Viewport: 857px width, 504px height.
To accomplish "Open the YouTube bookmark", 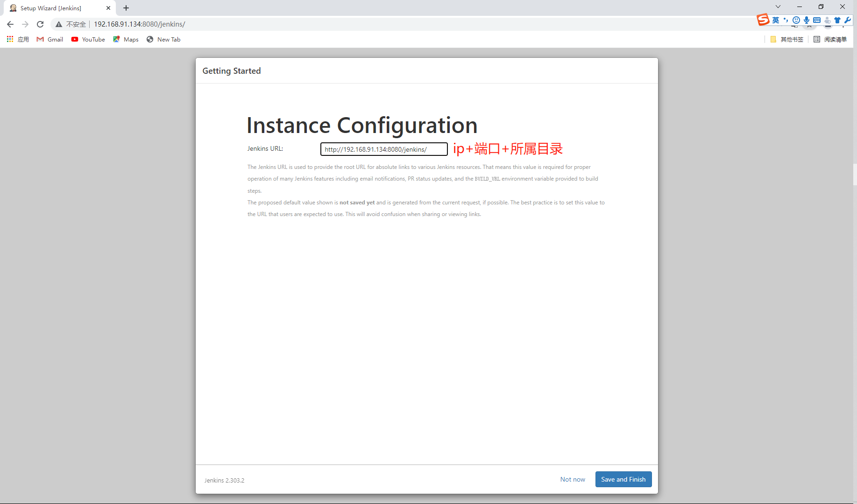I will pyautogui.click(x=88, y=39).
